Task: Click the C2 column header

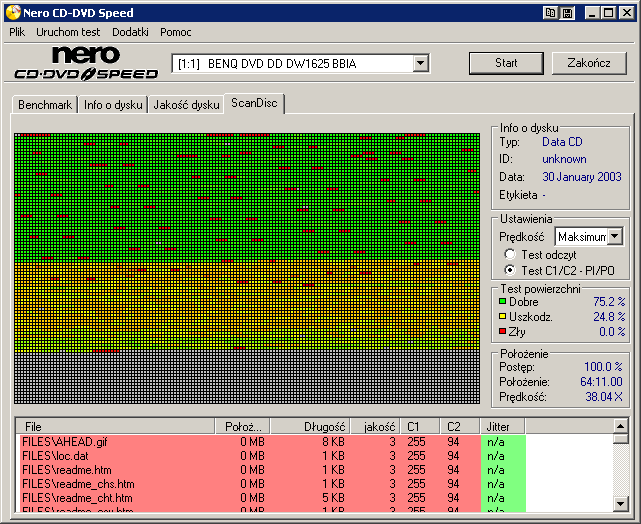Action: coord(460,426)
